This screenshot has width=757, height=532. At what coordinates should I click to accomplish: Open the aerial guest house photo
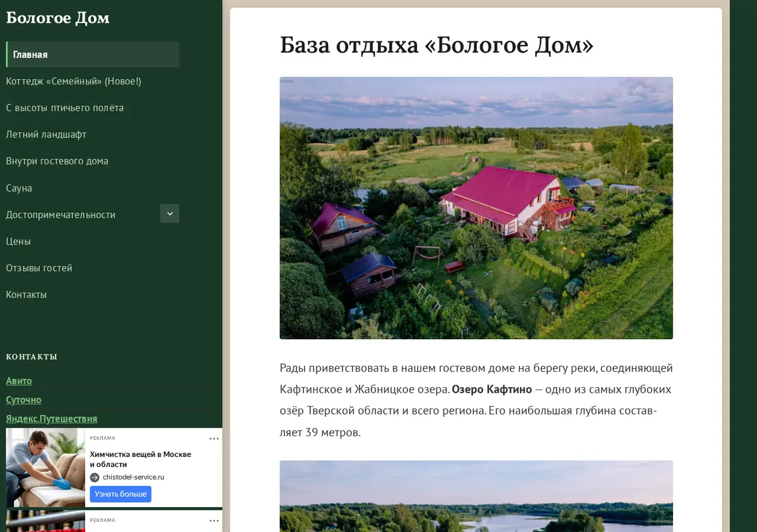pos(476,208)
